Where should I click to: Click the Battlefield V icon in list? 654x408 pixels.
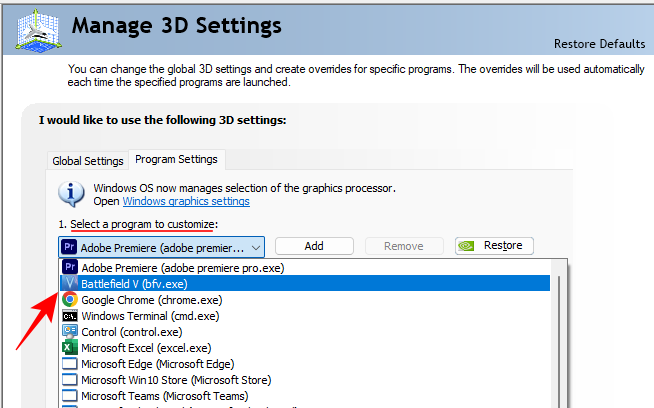coord(70,284)
